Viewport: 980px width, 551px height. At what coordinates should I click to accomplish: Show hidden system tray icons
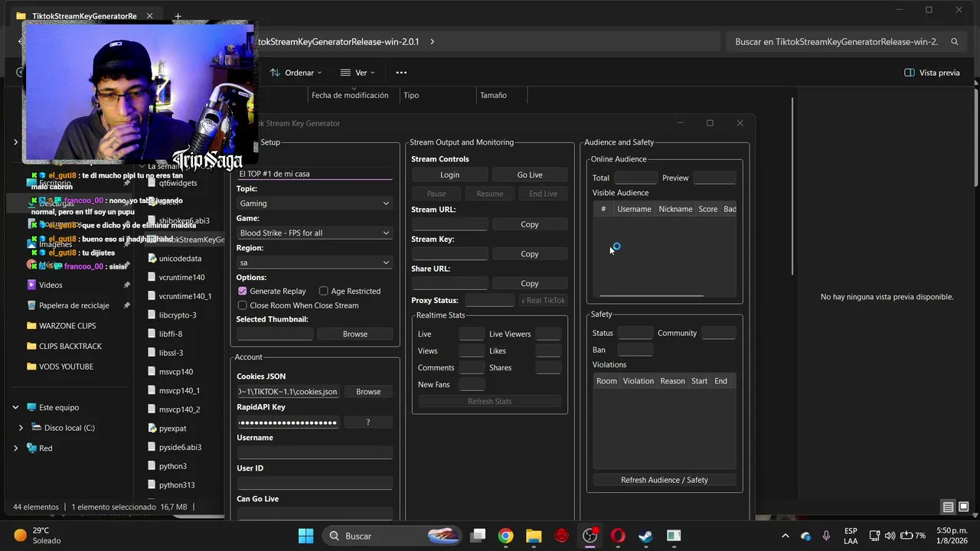(x=785, y=536)
